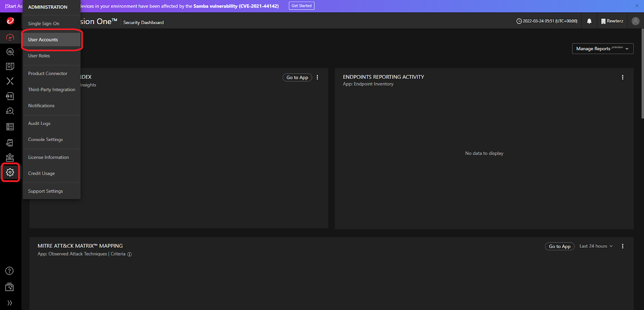Open the help question mark icon

coord(9,271)
